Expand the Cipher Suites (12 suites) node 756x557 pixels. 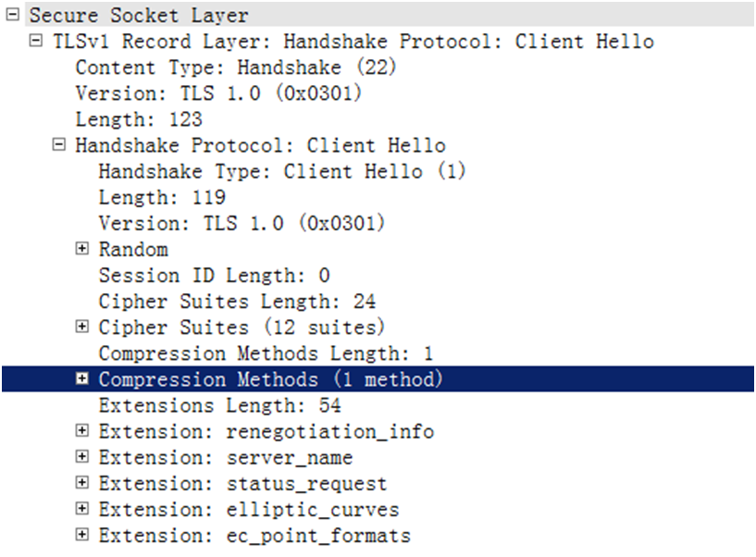(82, 327)
